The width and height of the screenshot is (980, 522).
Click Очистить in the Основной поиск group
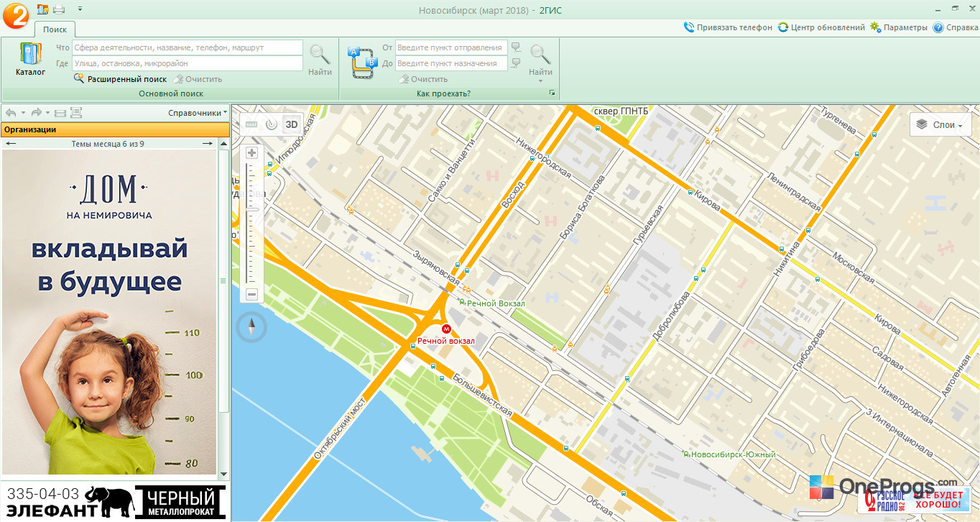(x=198, y=79)
